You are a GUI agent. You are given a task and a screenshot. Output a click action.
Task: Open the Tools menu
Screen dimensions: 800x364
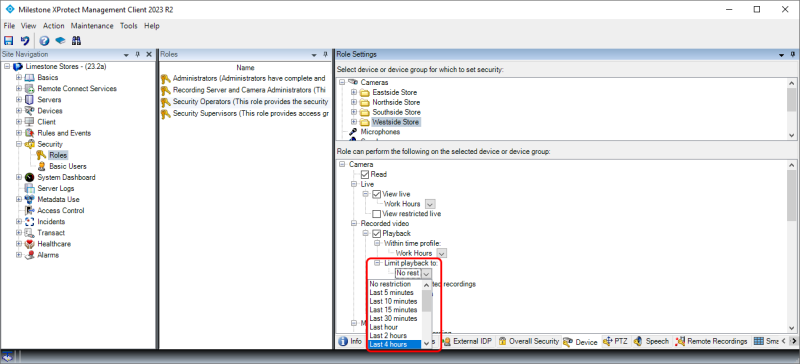(129, 26)
